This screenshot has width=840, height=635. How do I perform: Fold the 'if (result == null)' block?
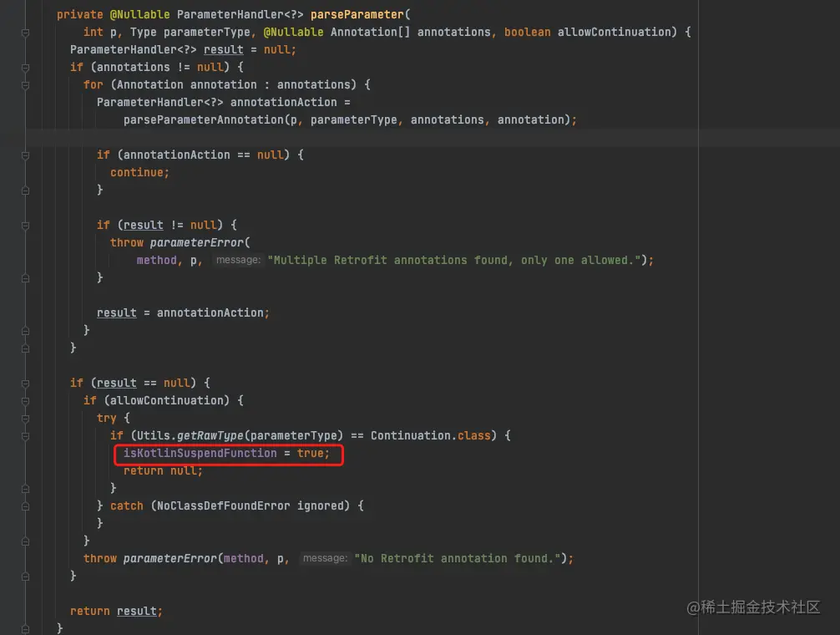tap(25, 384)
